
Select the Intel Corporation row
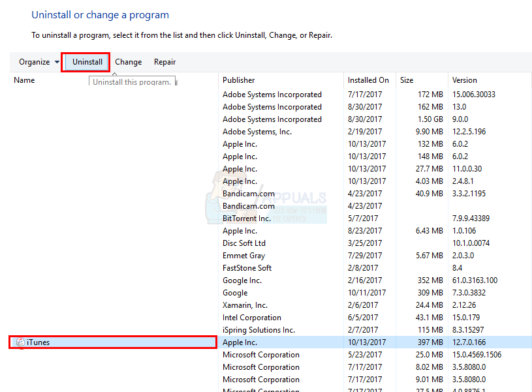pos(252,318)
